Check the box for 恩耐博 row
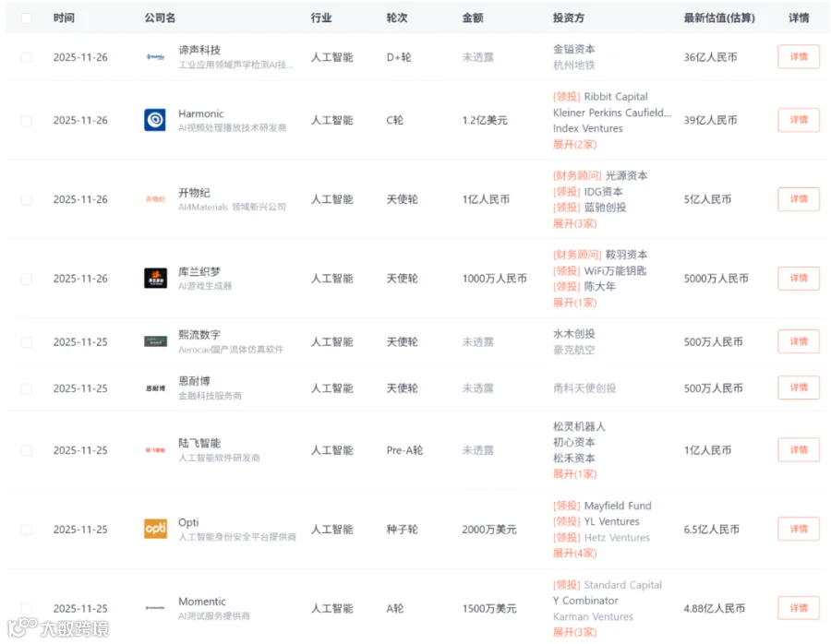The width and height of the screenshot is (831, 644). point(26,388)
